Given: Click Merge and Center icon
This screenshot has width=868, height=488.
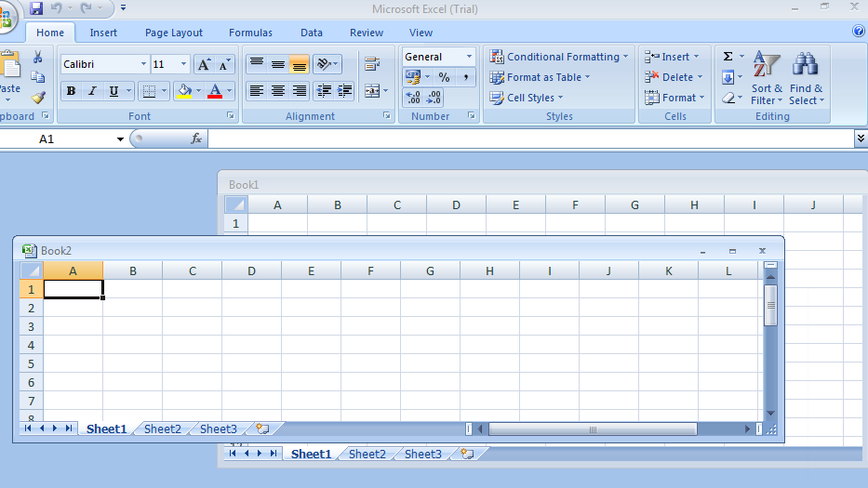Looking at the screenshot, I should [x=372, y=91].
